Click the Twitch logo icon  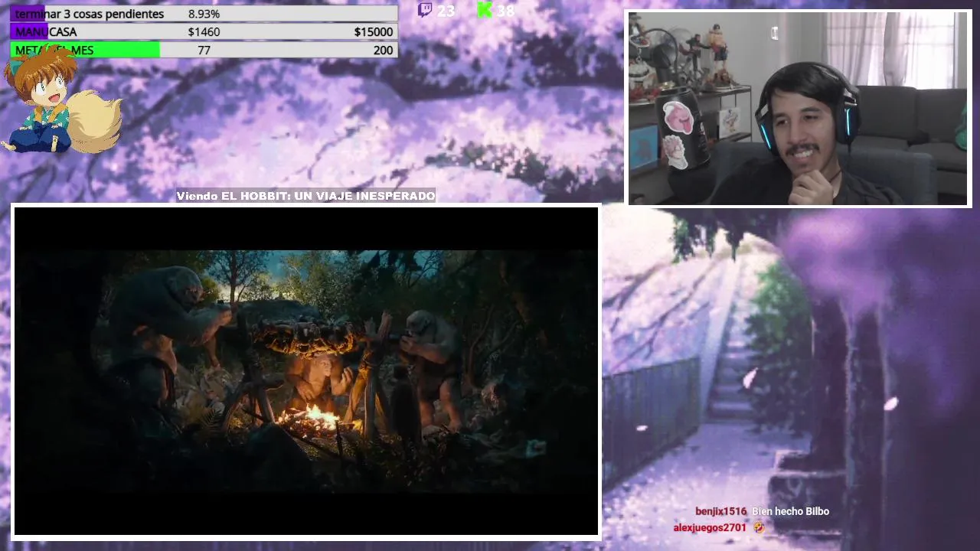point(424,10)
